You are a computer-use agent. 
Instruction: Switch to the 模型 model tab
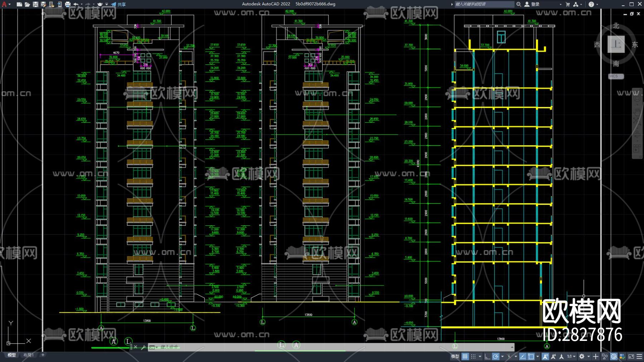point(12,355)
